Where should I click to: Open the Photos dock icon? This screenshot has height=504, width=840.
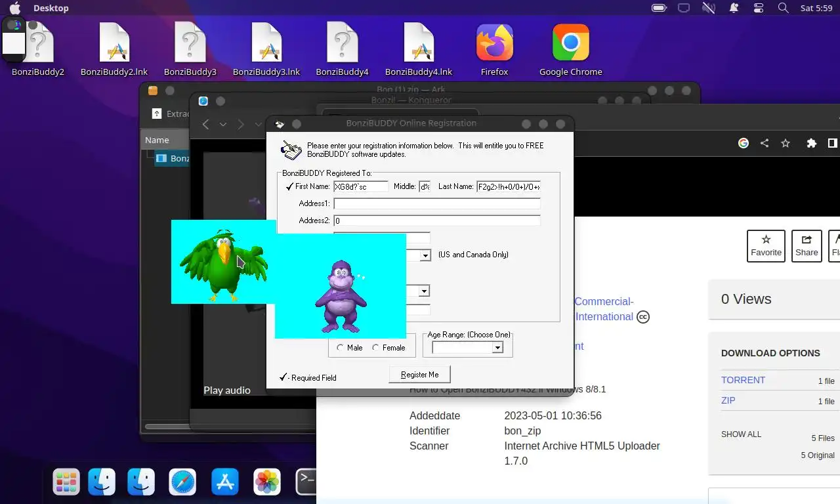267,482
